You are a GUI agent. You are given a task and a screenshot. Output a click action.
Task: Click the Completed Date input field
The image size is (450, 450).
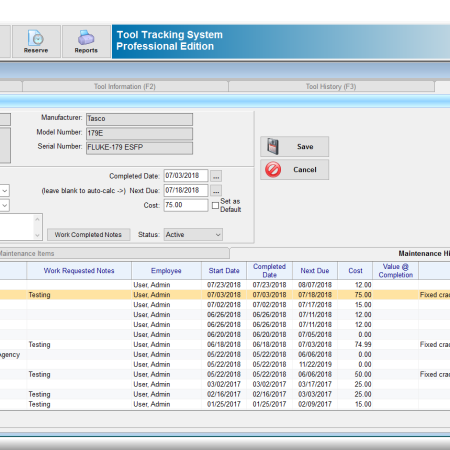tap(186, 176)
